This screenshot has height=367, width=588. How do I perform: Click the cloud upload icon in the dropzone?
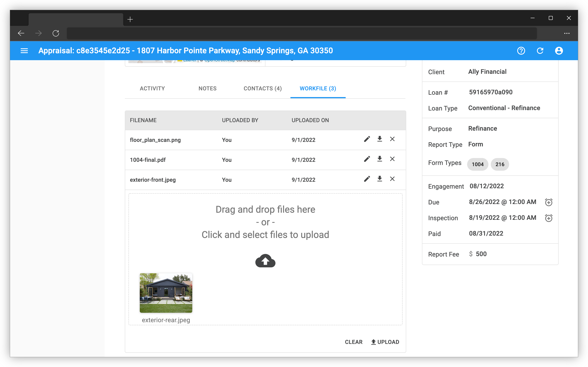pyautogui.click(x=265, y=261)
